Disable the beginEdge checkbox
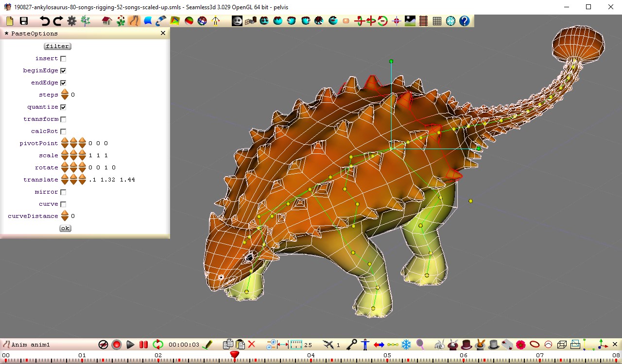Image resolution: width=622 pixels, height=364 pixels. [64, 70]
